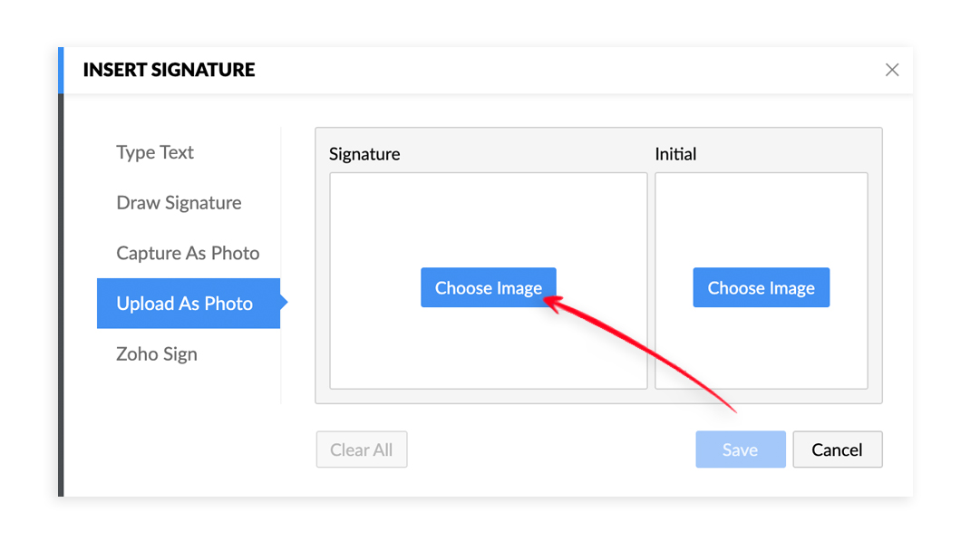Click the pointer triangle beside Upload As Photo
980x551 pixels.
(x=284, y=303)
